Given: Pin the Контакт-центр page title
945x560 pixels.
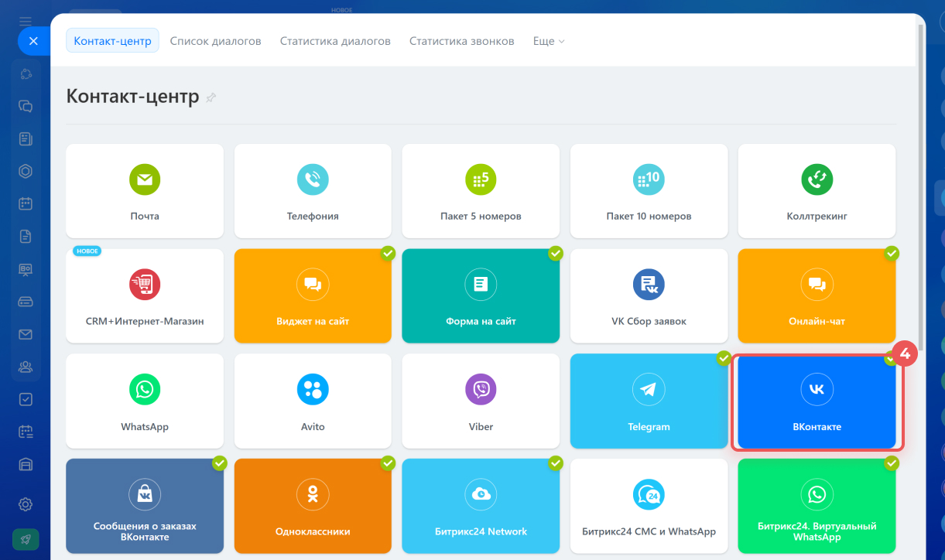Looking at the screenshot, I should (x=211, y=97).
